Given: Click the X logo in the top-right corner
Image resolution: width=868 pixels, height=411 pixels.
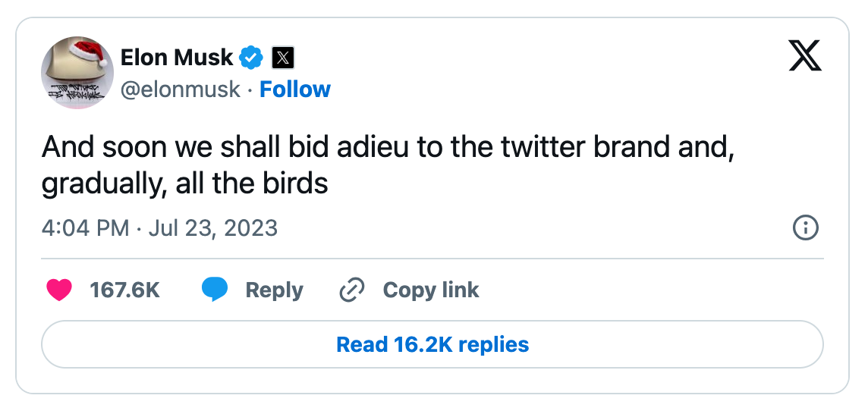Looking at the screenshot, I should coord(806,56).
